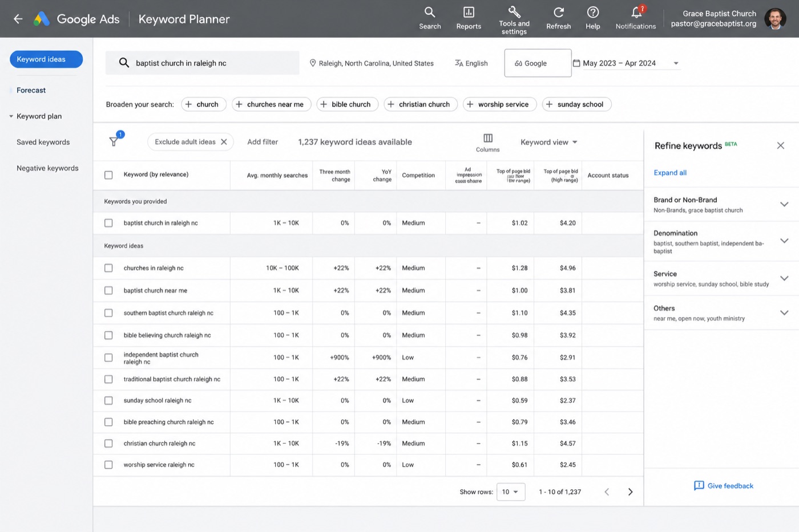Check 'sunday school raleigh nc' keyword

coord(108,400)
